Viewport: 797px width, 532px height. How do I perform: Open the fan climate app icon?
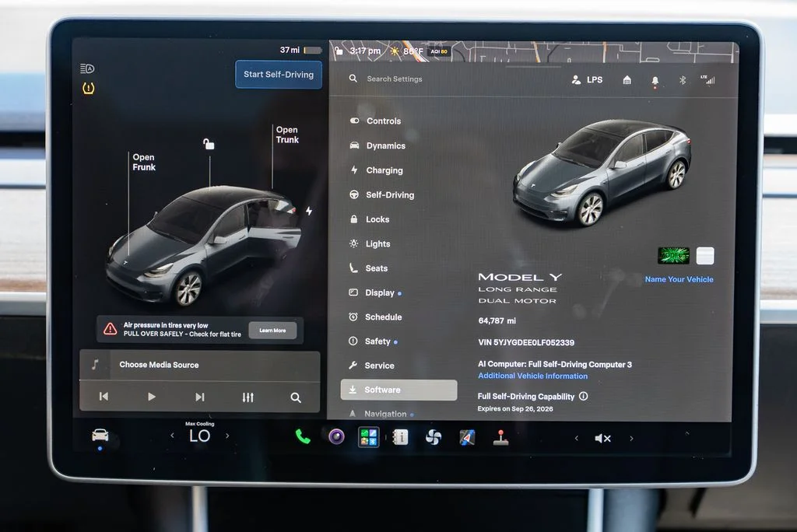[433, 437]
